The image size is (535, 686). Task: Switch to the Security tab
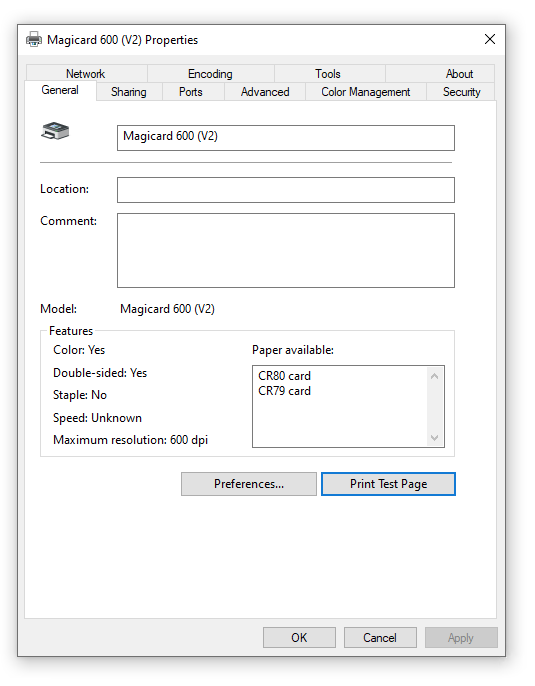462,92
